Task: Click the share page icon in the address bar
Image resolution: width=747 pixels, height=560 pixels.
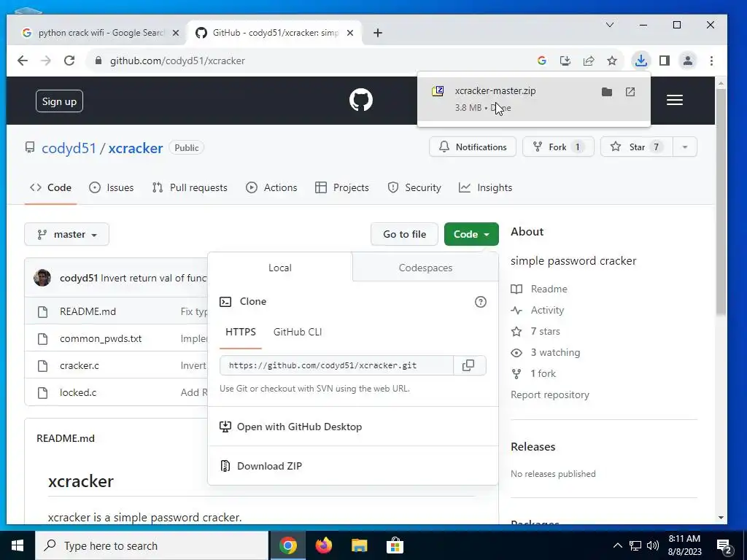Action: (x=589, y=61)
